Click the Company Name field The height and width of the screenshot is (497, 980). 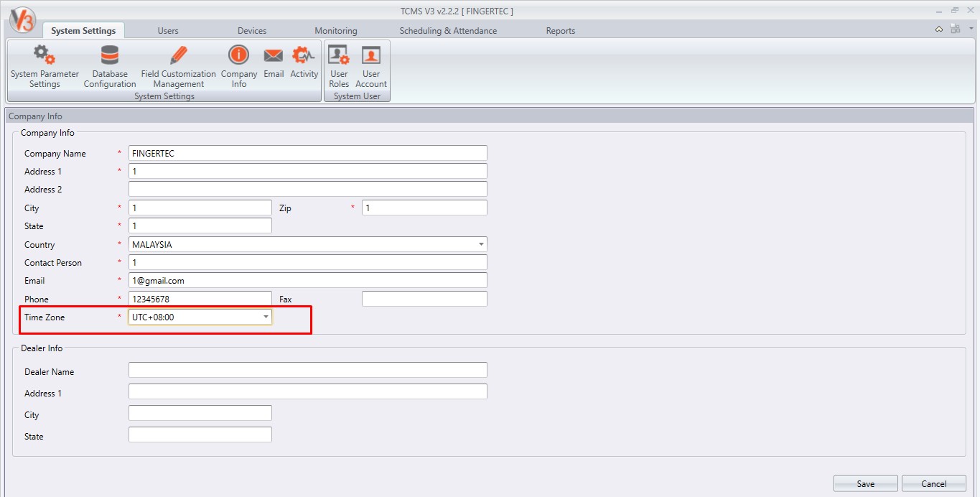click(308, 153)
